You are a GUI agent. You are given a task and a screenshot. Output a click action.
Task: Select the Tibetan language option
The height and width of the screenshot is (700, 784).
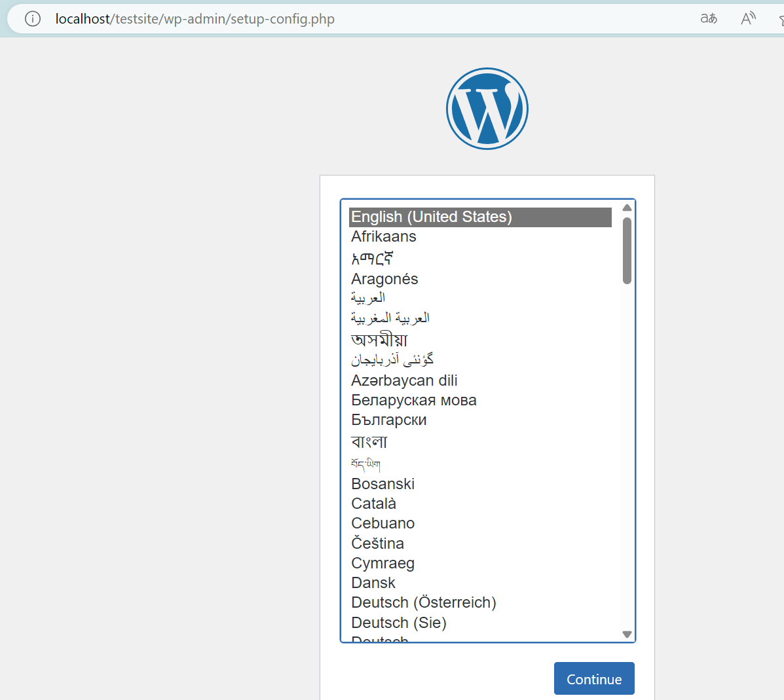[x=480, y=464]
